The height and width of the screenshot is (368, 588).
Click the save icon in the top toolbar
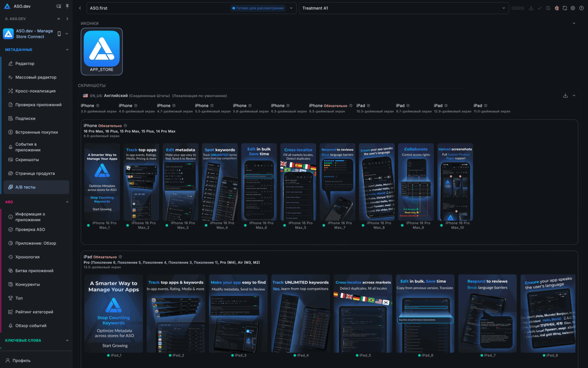pyautogui.click(x=548, y=8)
